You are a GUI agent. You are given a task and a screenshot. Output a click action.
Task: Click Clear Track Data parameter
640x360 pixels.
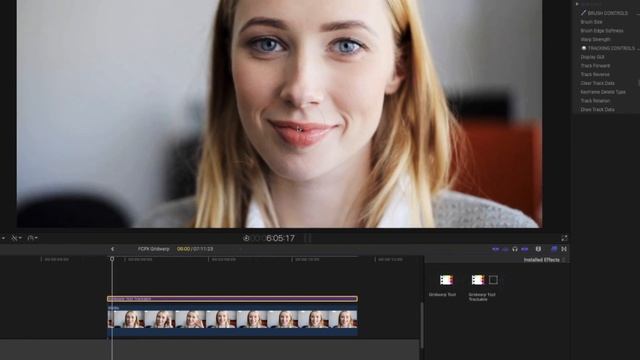coord(597,83)
